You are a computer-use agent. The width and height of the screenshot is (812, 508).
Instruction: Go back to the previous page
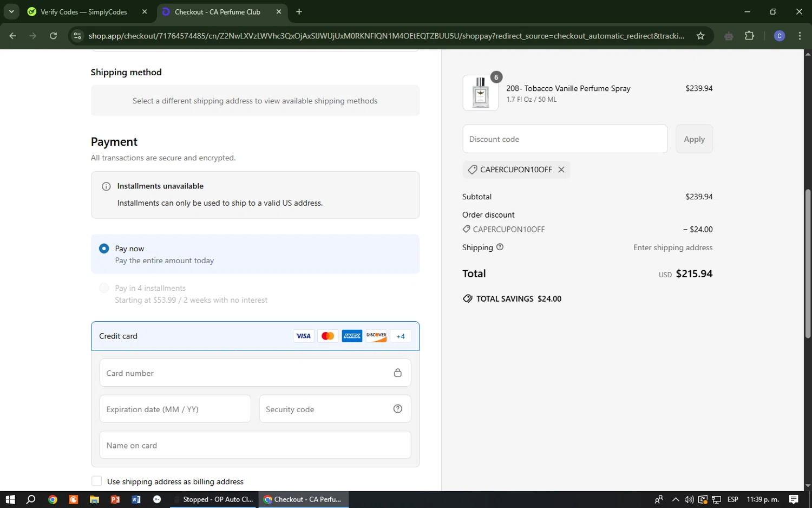[13, 36]
